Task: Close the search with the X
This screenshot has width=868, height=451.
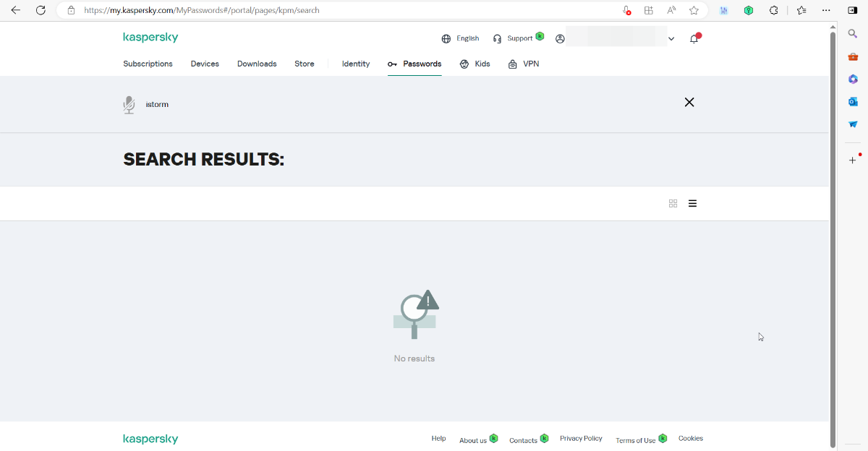Action: tap(689, 103)
